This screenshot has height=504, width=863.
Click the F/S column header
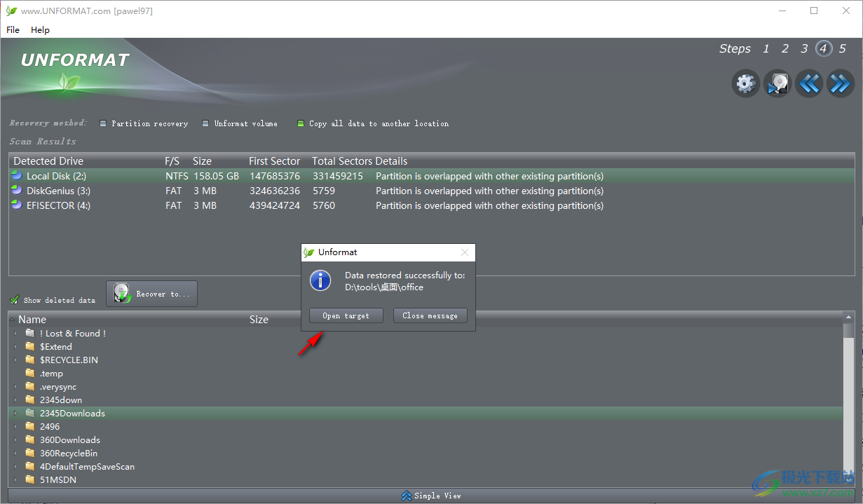coord(172,161)
